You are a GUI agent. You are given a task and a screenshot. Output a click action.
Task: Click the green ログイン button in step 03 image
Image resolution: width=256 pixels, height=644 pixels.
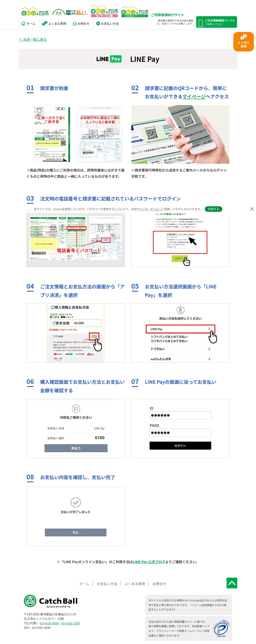click(x=179, y=259)
